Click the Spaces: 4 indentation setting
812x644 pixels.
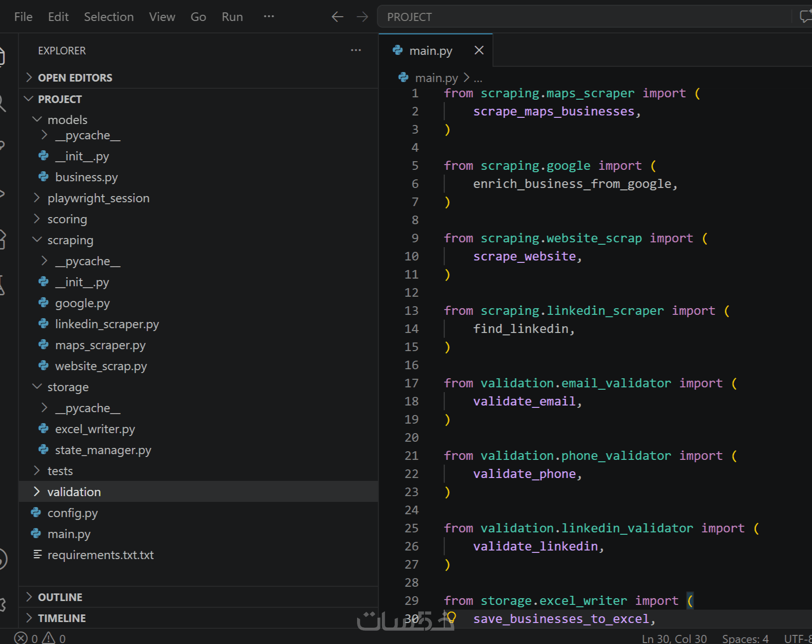point(745,638)
